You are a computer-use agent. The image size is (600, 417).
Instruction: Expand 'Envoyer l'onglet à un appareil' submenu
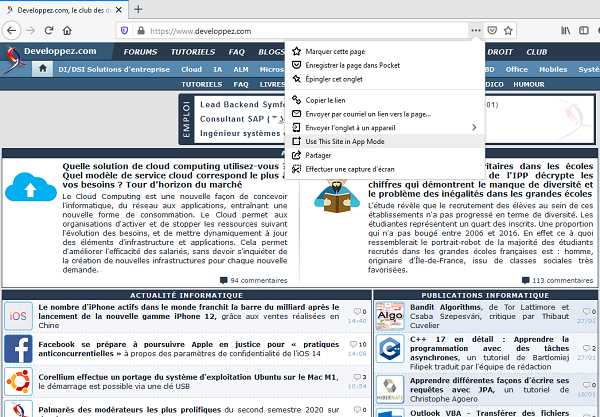(385, 128)
